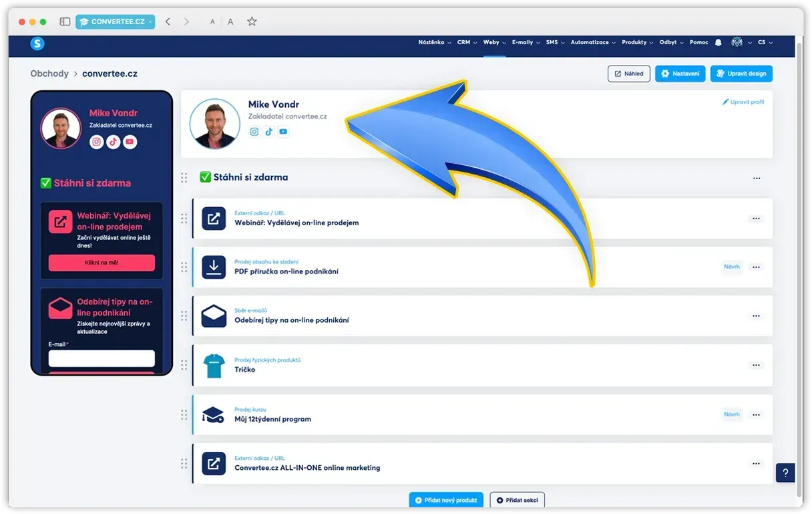812x514 pixels.
Task: Go forward with browser forward arrow
Action: coord(186,21)
